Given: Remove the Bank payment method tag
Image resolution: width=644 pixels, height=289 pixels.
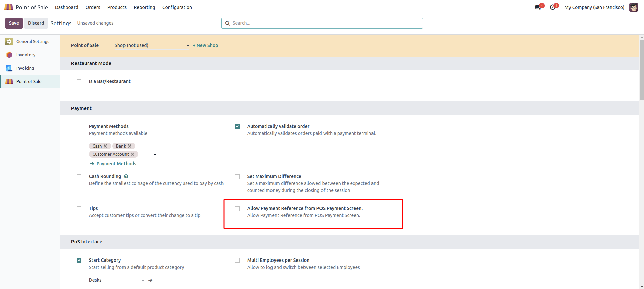Looking at the screenshot, I should 130,146.
